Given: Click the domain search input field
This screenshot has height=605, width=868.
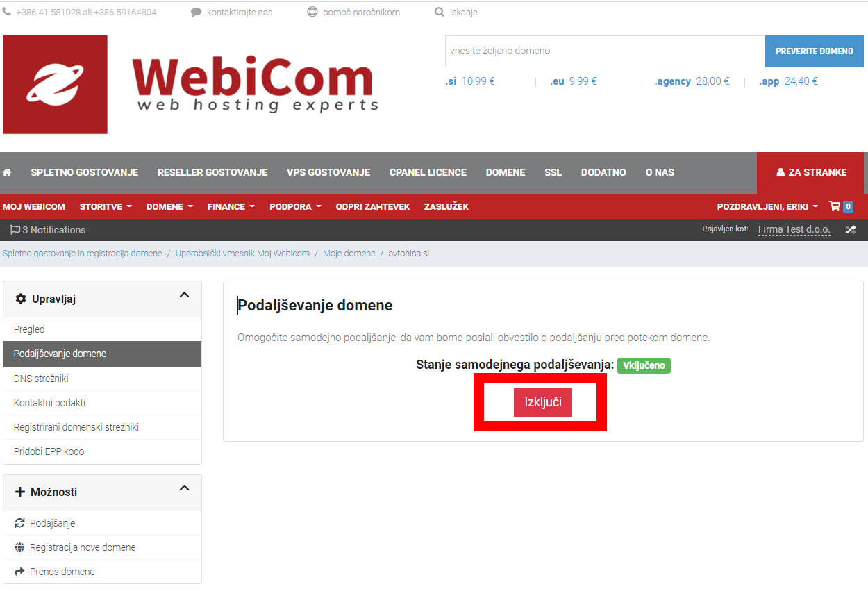Looking at the screenshot, I should (x=605, y=51).
